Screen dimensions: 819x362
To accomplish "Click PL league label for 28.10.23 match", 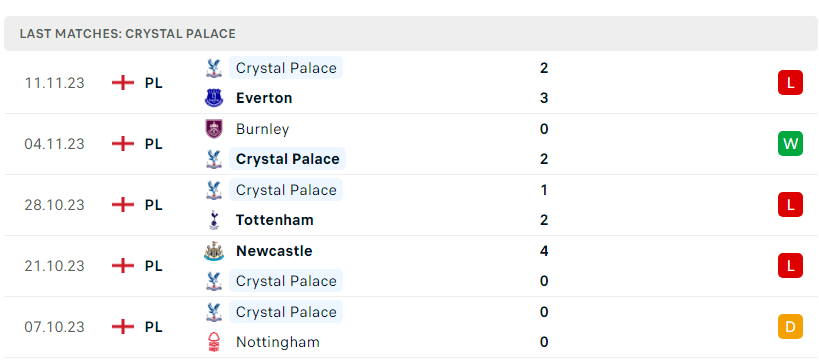I will pyautogui.click(x=154, y=205).
